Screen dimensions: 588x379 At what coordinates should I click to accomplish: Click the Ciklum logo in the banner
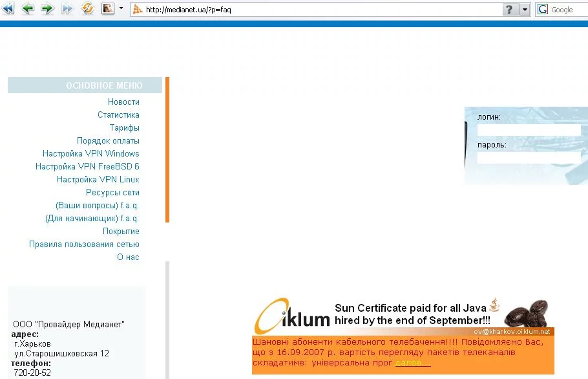292,316
